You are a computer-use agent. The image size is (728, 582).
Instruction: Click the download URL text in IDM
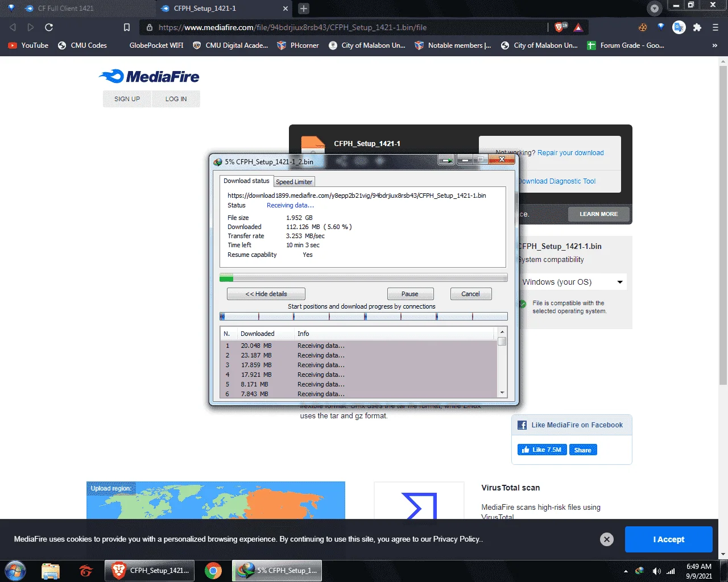pos(357,196)
